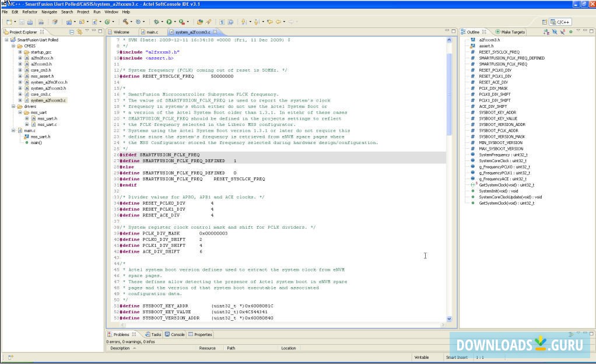Image resolution: width=596 pixels, height=364 pixels.
Task: Click the Build hammer icon
Action: click(x=125, y=22)
